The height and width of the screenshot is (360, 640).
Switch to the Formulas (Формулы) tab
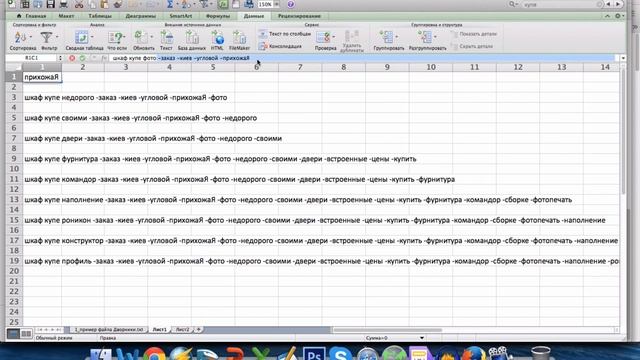pos(218,16)
